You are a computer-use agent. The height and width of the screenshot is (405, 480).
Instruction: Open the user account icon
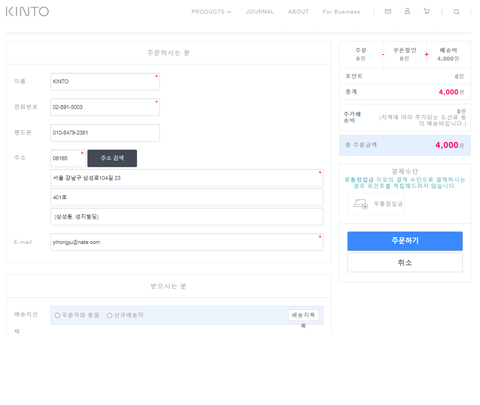(407, 11)
